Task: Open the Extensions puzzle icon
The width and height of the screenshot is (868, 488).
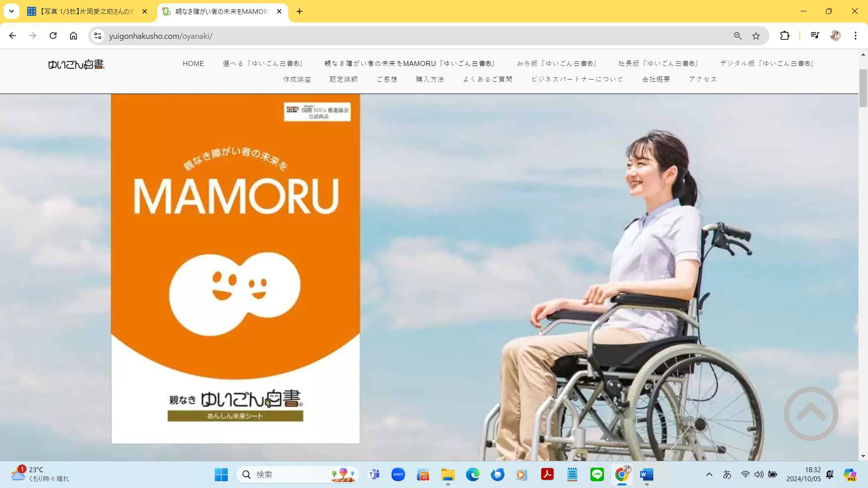Action: (785, 36)
